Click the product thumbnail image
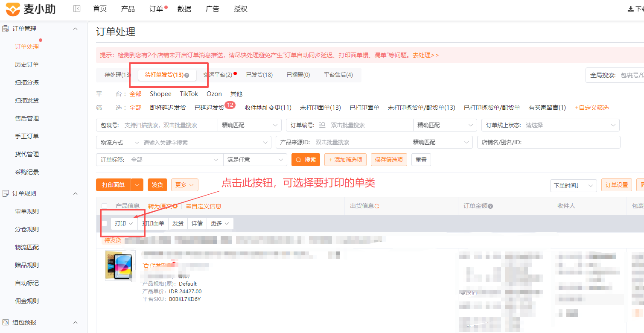644x333 pixels. 120,266
